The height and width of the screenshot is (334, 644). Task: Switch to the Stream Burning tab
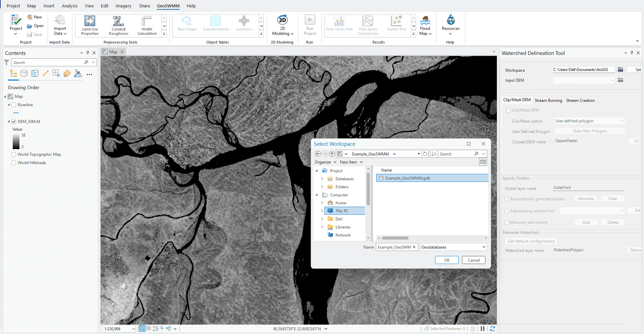pyautogui.click(x=548, y=101)
